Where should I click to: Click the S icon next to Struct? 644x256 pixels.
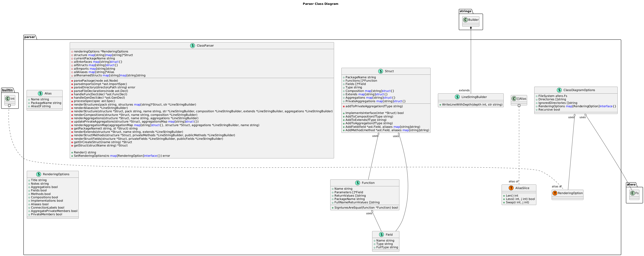pos(381,71)
